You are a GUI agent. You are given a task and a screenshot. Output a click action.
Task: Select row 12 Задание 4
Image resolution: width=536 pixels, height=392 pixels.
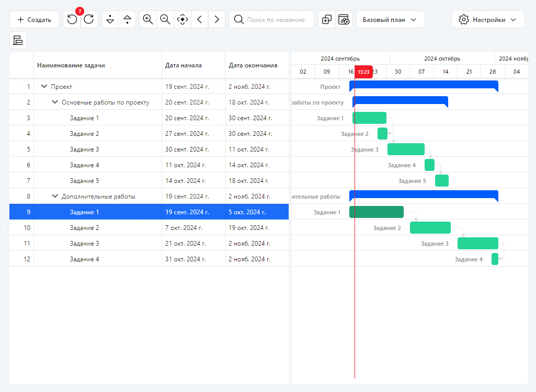149,259
